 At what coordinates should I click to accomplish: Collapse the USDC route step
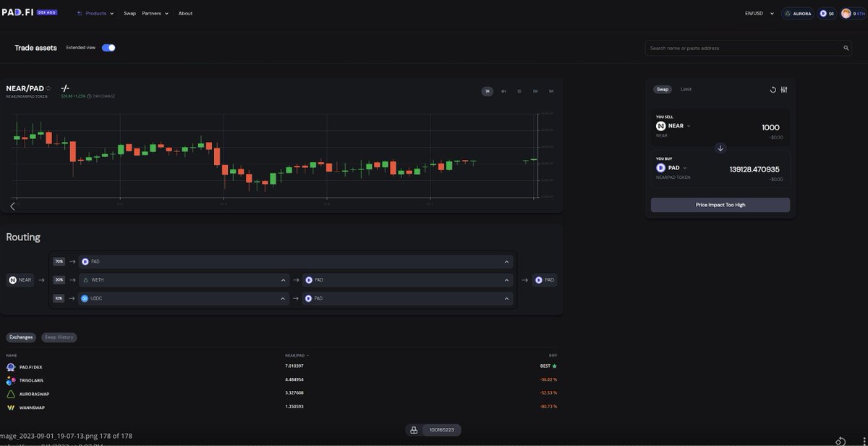[283, 298]
